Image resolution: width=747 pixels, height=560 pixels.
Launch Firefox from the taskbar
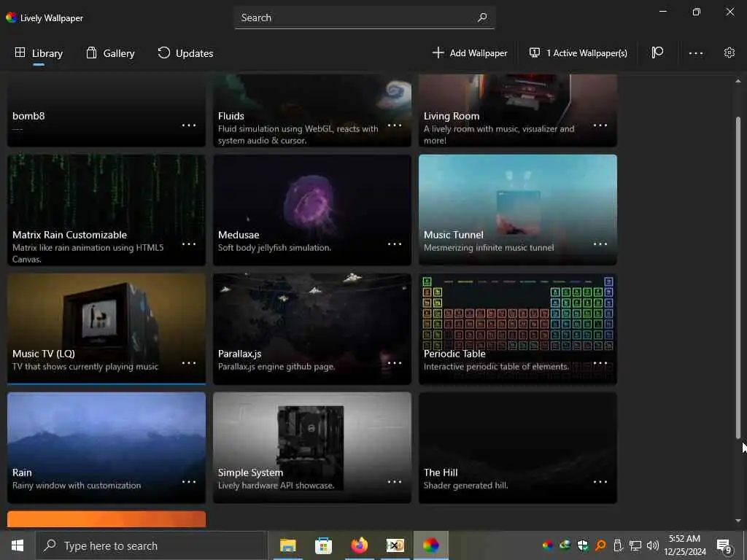point(359,545)
